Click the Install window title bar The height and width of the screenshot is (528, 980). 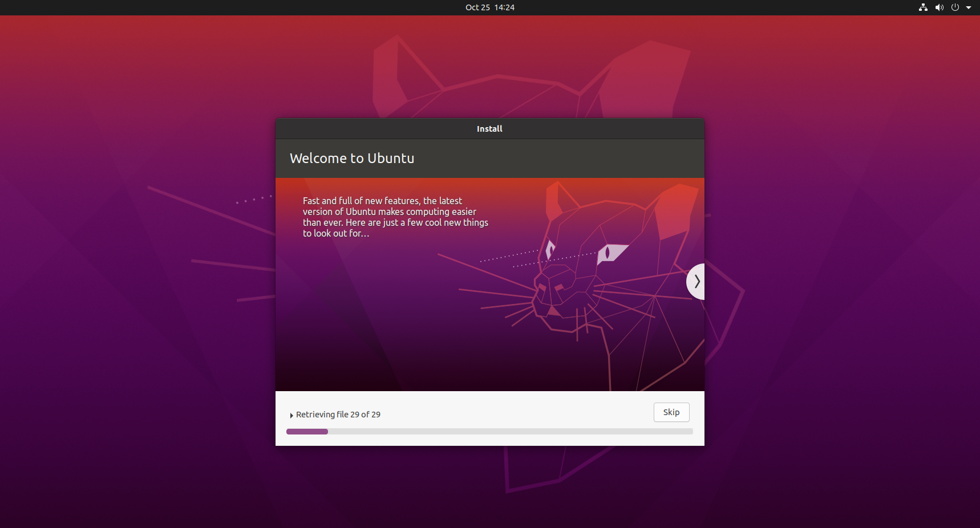[489, 129]
